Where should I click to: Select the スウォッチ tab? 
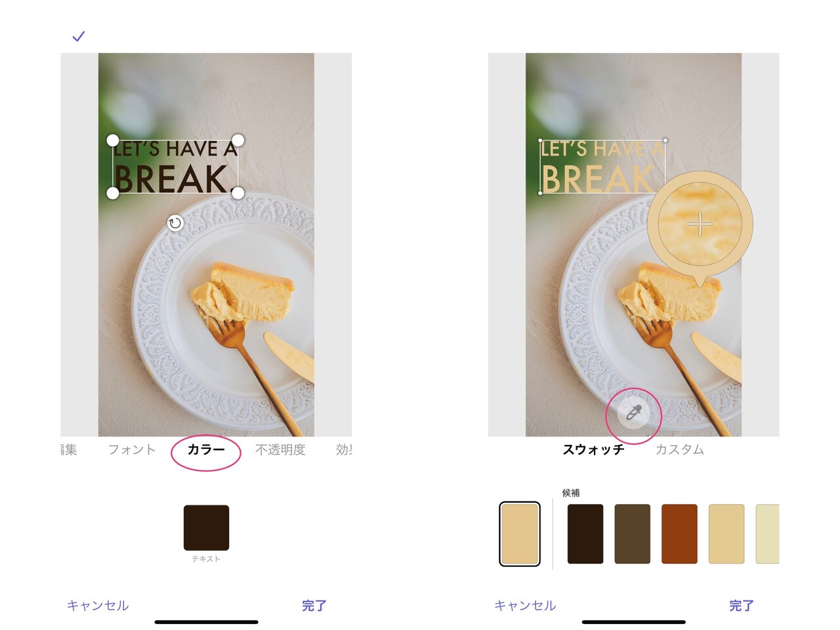pyautogui.click(x=593, y=450)
